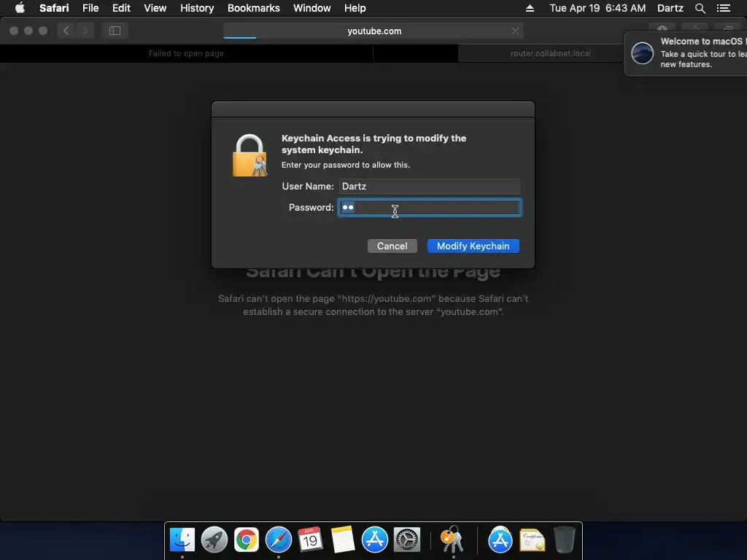Click the Dartz user name in menu bar
The image size is (747, 560).
(x=670, y=8)
